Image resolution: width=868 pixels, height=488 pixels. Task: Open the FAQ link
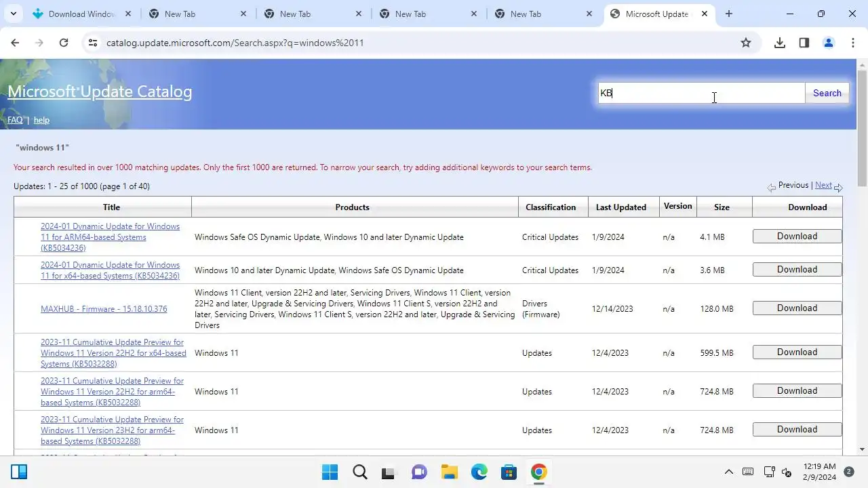15,120
